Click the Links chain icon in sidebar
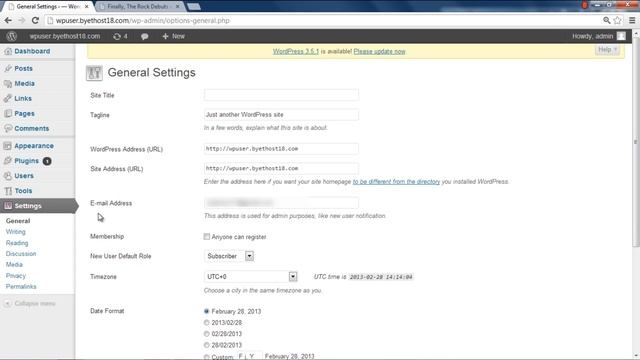The width and height of the screenshot is (640, 360). coord(8,98)
